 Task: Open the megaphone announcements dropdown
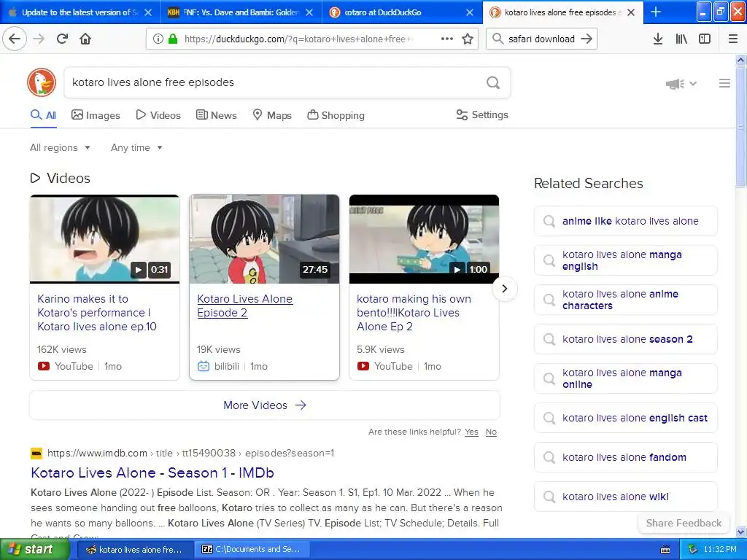coord(681,84)
